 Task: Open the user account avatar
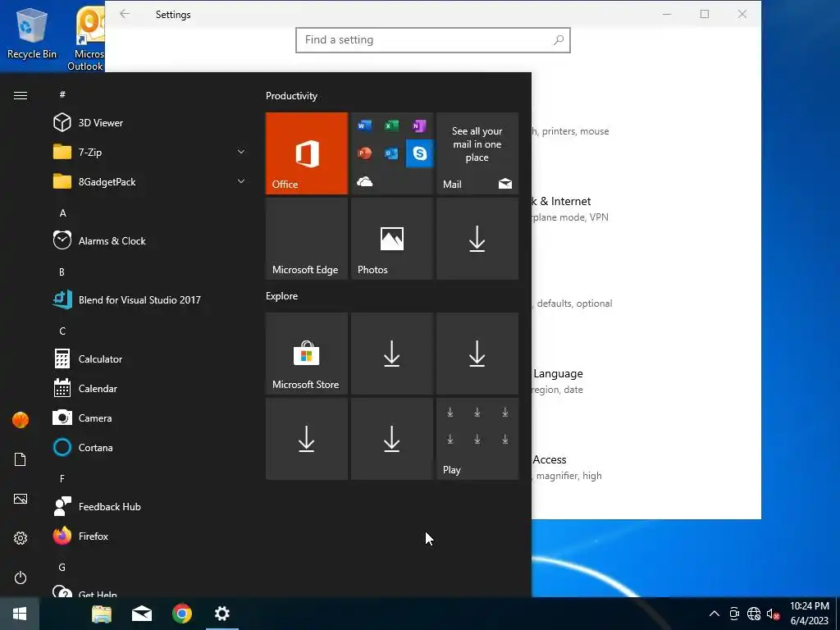(x=21, y=420)
